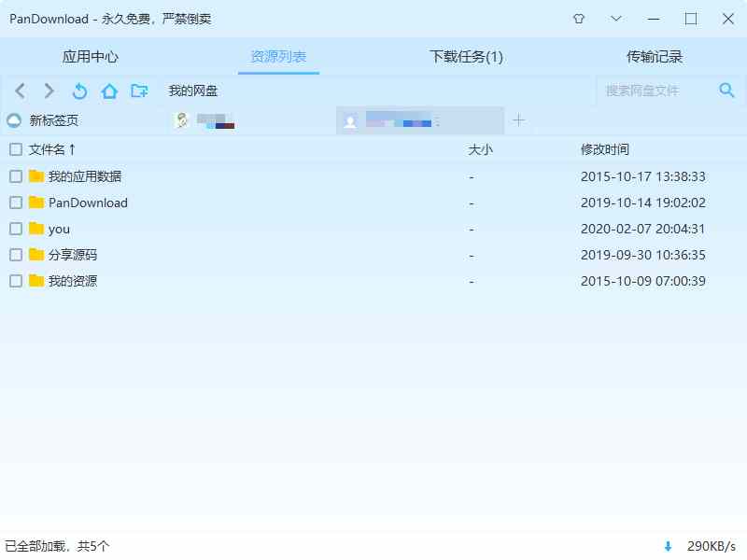Click the PanDownload folder icon
The image size is (747, 560).
[x=36, y=203]
